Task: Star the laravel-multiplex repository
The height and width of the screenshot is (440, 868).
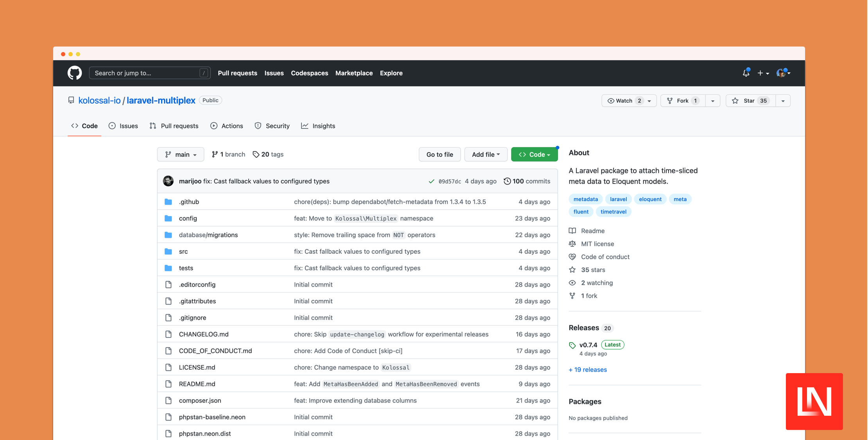Action: tap(751, 101)
